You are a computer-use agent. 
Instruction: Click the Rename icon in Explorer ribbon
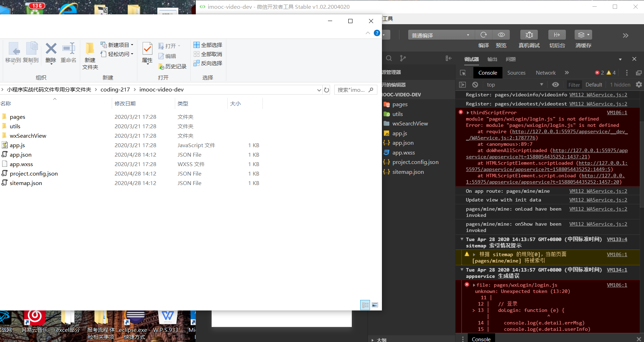68,49
